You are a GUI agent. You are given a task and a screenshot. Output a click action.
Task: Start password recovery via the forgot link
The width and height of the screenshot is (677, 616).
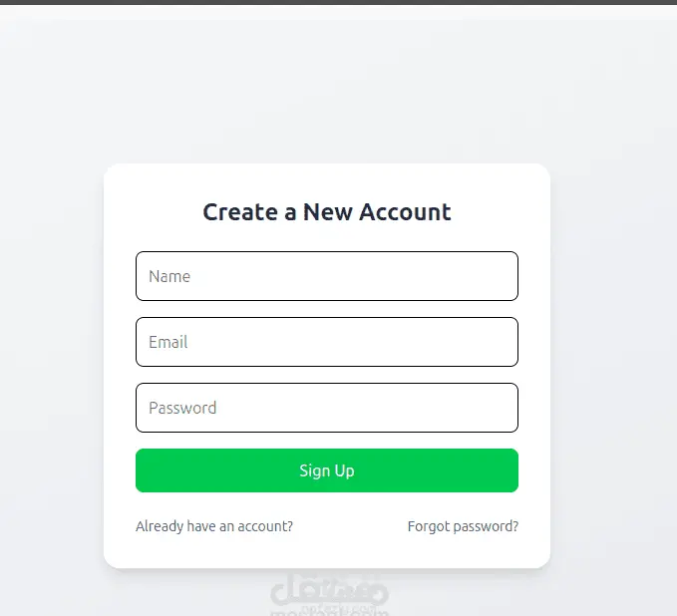[463, 526]
